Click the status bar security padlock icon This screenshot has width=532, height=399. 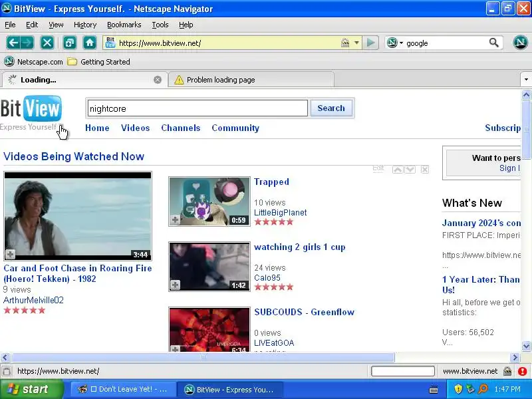(x=507, y=371)
